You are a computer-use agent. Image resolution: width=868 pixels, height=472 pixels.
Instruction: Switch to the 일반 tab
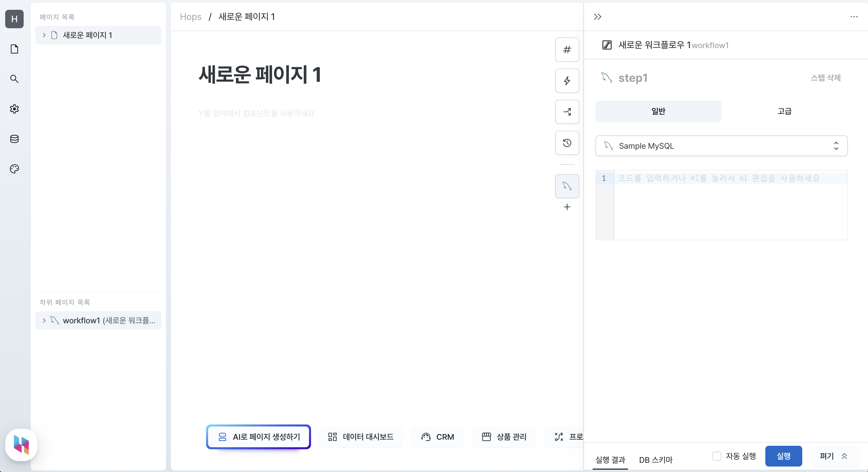658,111
